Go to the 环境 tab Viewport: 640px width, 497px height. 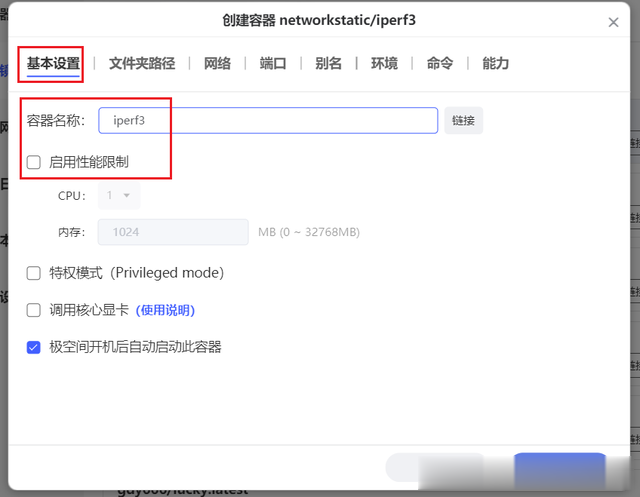coord(384,63)
